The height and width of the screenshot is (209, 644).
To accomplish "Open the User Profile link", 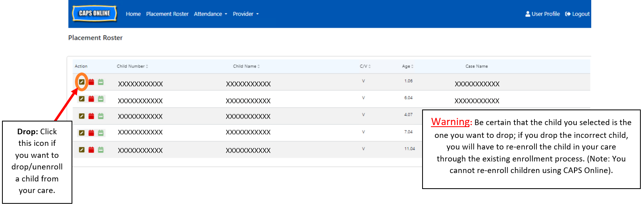I will (542, 14).
